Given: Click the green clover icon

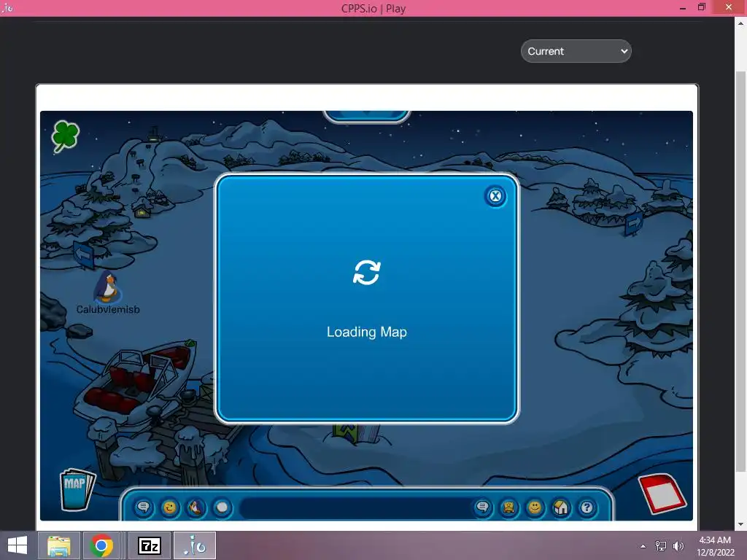Looking at the screenshot, I should [x=65, y=136].
